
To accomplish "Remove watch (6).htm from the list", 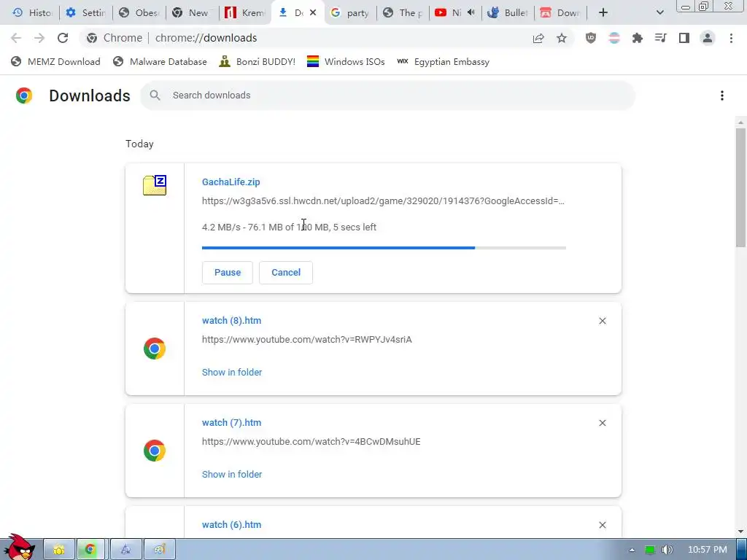I will 602,525.
